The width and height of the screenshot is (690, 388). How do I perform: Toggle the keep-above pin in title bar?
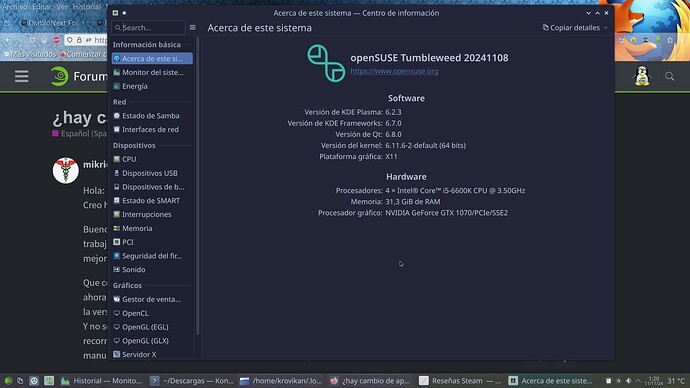124,13
